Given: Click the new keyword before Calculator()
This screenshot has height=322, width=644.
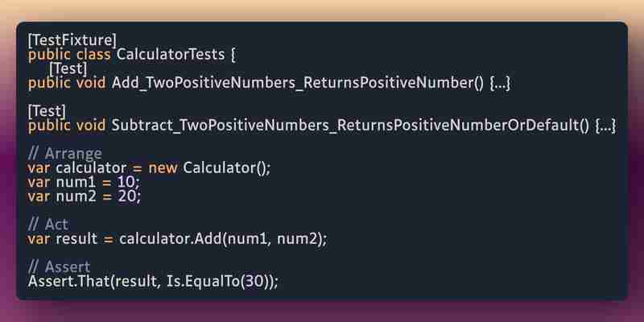Looking at the screenshot, I should tap(163, 167).
